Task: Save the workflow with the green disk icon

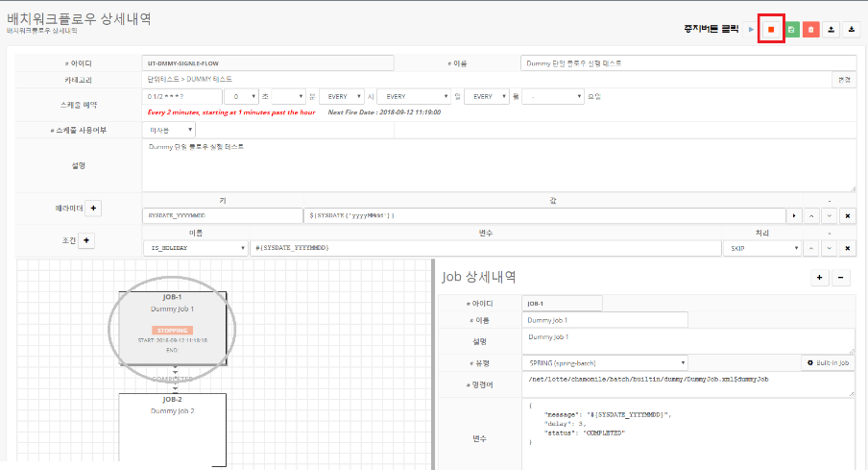Action: [791, 30]
